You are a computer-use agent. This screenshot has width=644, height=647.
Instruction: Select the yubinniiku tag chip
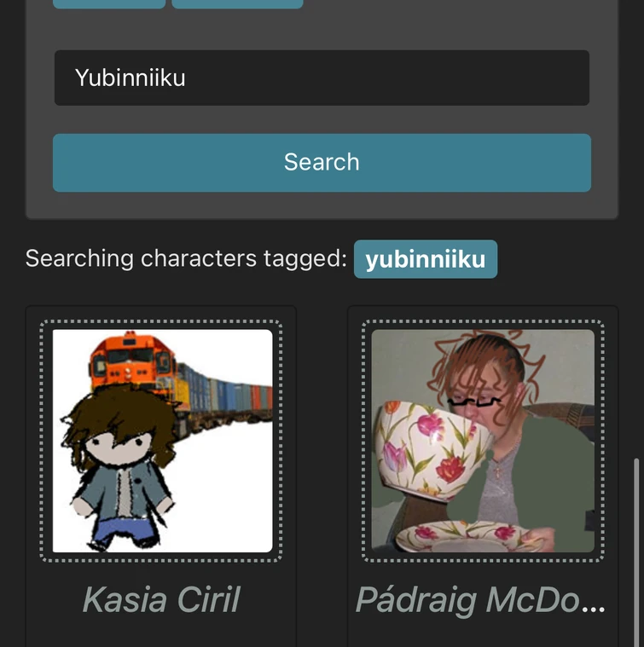(425, 259)
